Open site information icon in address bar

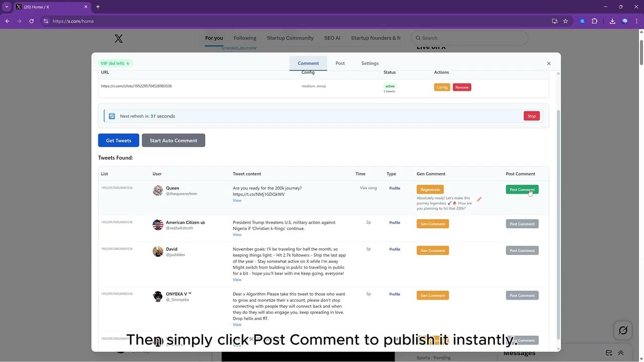click(x=46, y=21)
